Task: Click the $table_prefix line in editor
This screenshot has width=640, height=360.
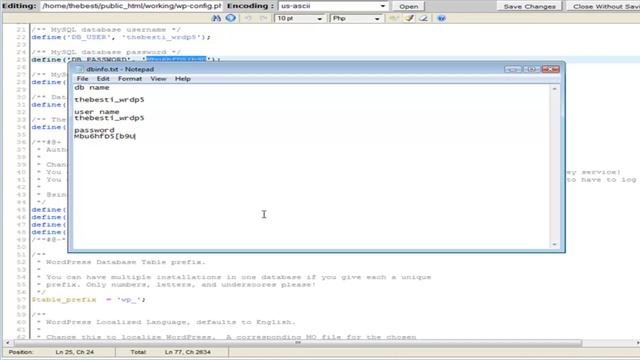Action: click(88, 300)
